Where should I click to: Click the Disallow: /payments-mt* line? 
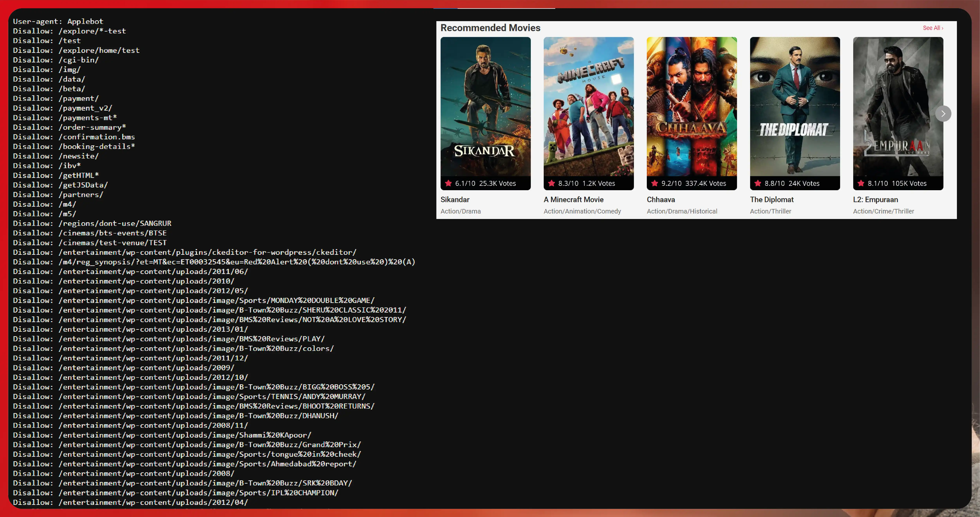pyautogui.click(x=65, y=118)
